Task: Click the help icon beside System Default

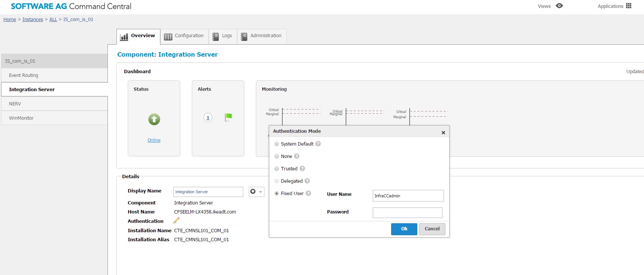Action: (318, 144)
